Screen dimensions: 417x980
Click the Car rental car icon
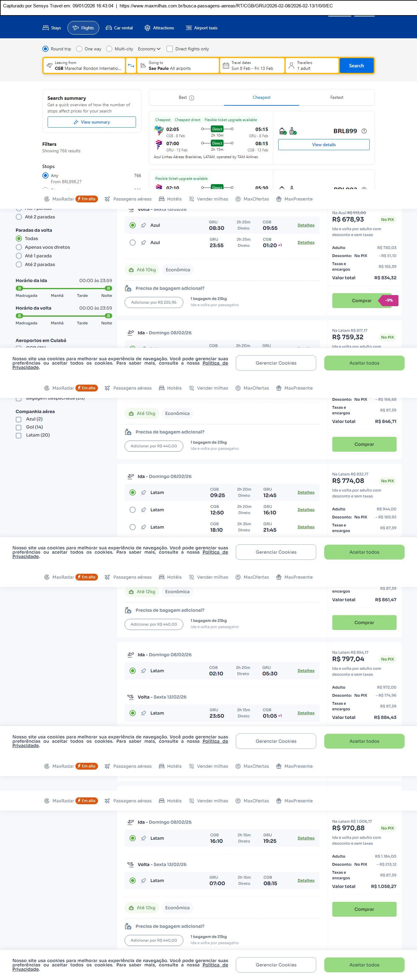[109, 28]
